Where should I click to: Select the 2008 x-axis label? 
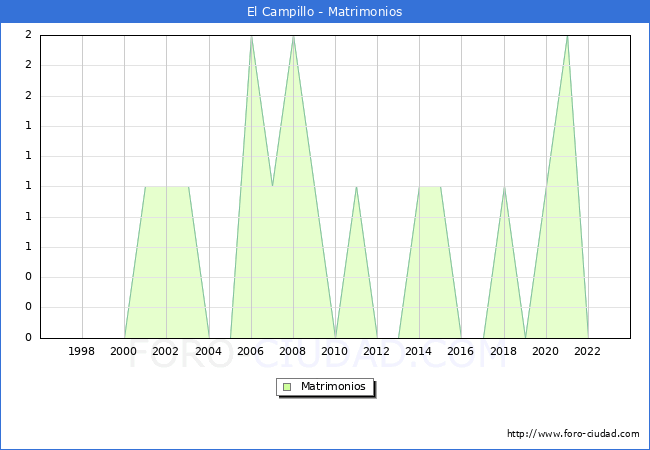tap(293, 351)
